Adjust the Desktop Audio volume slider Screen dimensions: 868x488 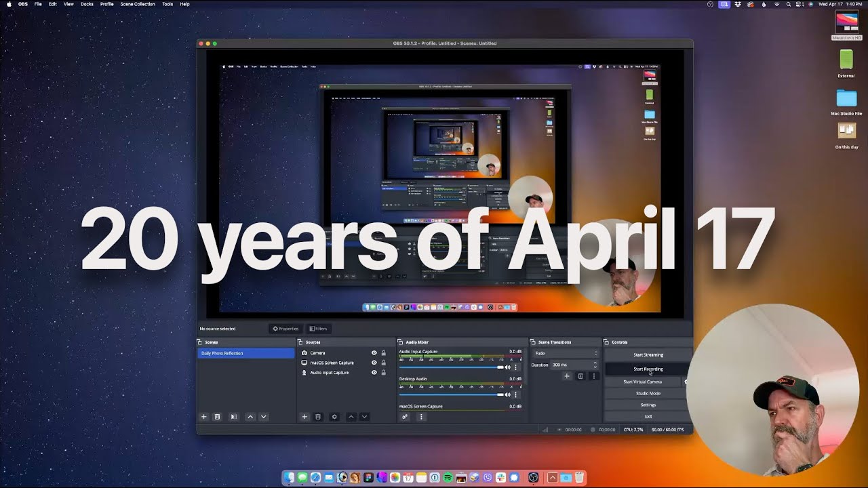pos(451,394)
